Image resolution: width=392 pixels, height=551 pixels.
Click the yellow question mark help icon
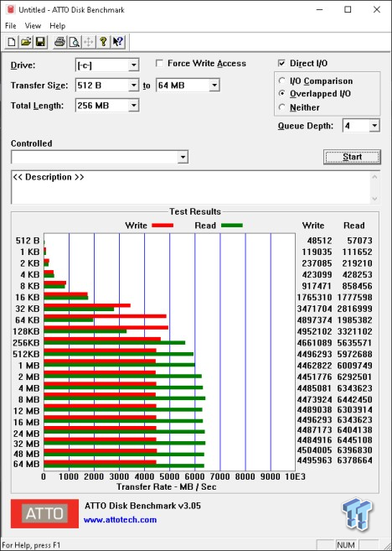point(103,42)
